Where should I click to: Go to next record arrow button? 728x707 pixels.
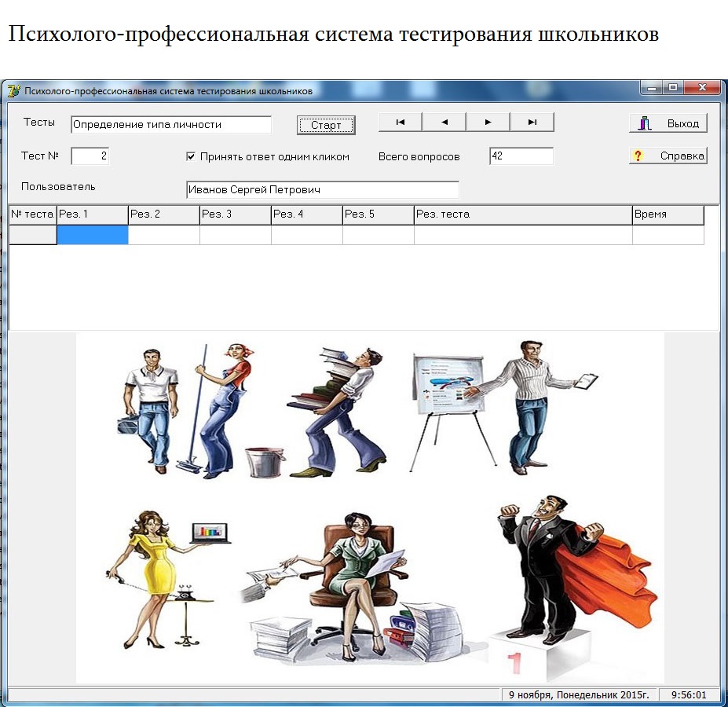pos(488,123)
